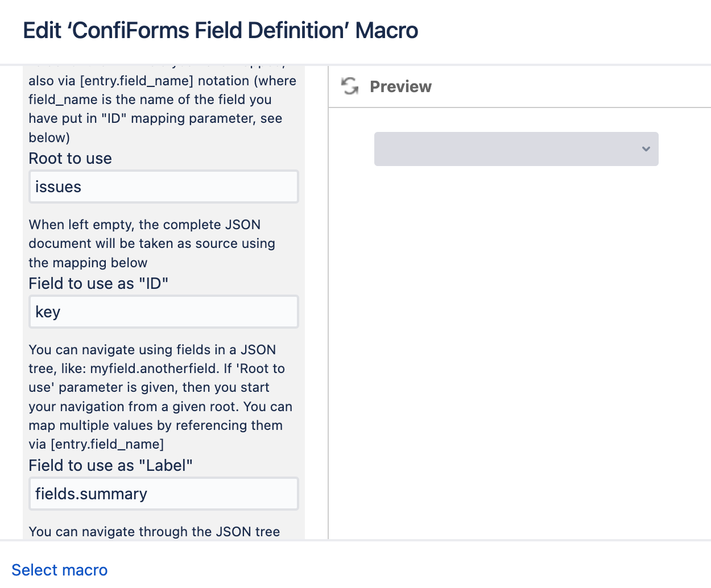Click the JSON navigation help text

160,396
